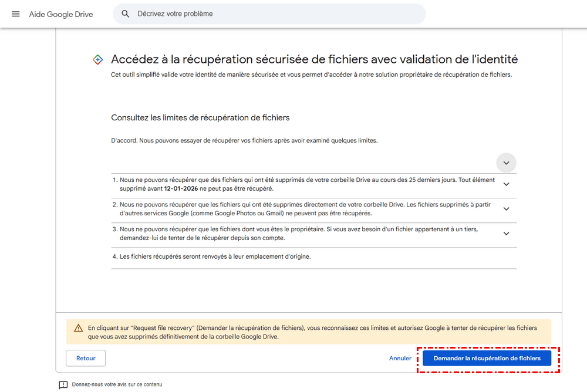Click Demander la récupération de fichiers
The image size is (587, 392).
point(487,358)
